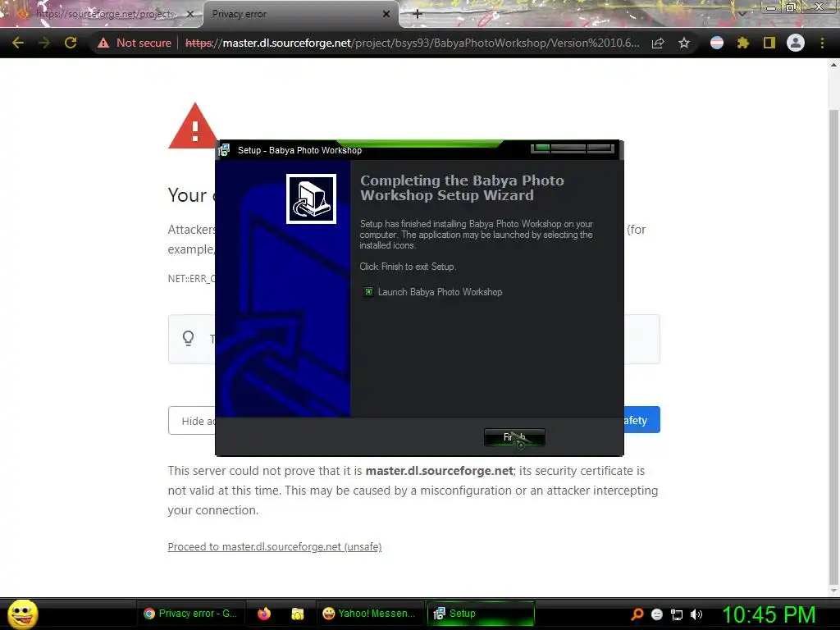Click the volume speaker tray icon
The width and height of the screenshot is (840, 630).
pos(696,614)
